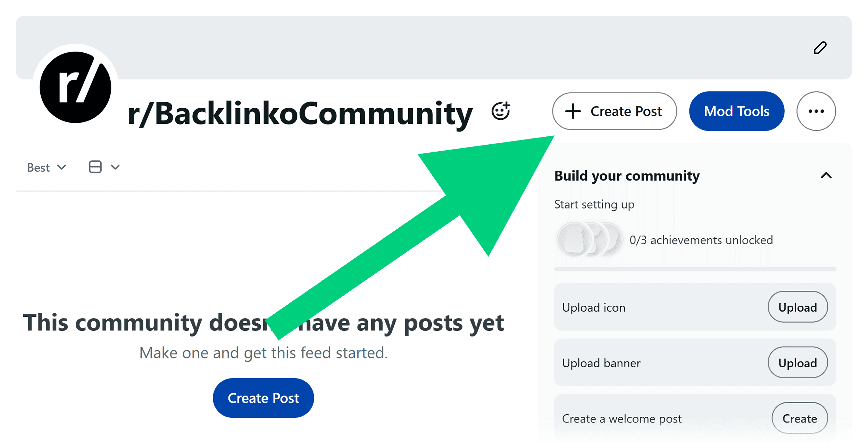Select the Best sort icon chevron

[x=62, y=167]
